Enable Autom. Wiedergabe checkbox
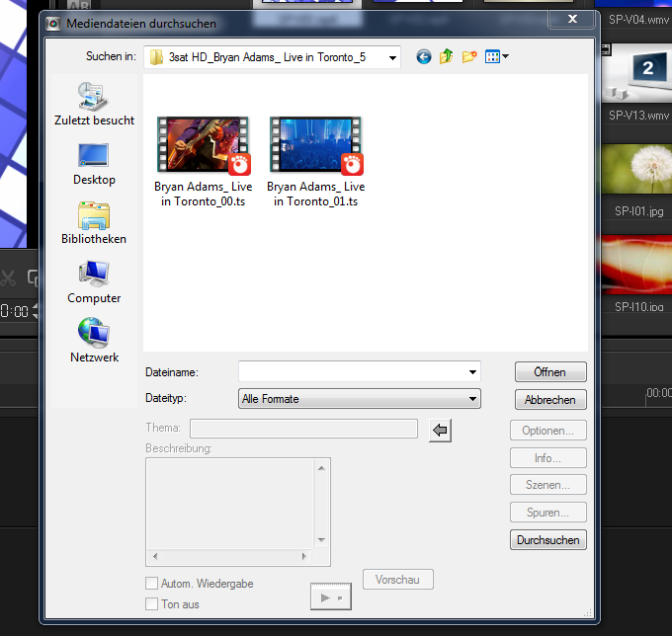 [x=151, y=584]
